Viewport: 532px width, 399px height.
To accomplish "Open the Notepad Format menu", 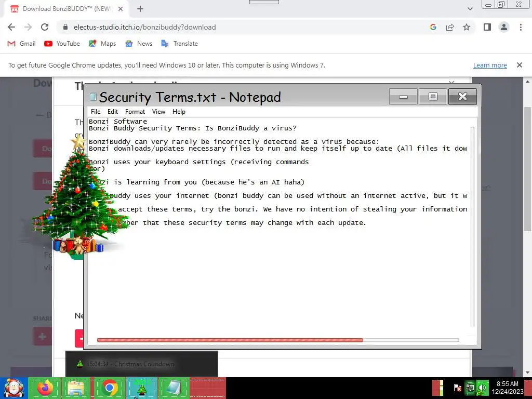I will pyautogui.click(x=135, y=112).
